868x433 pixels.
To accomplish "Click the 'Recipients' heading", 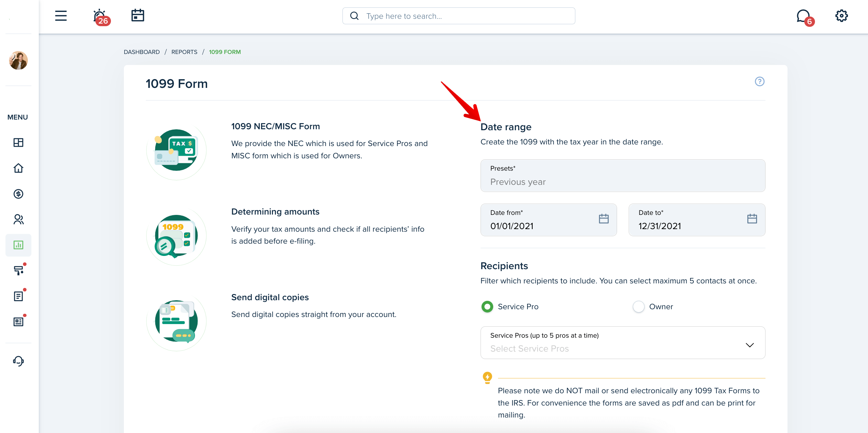I will (x=504, y=266).
